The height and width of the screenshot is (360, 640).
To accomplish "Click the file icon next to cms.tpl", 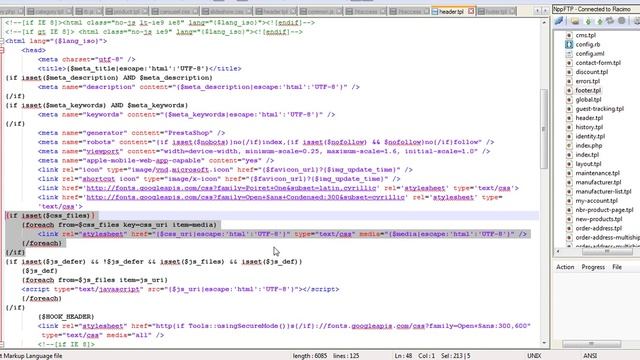I will (x=569, y=35).
